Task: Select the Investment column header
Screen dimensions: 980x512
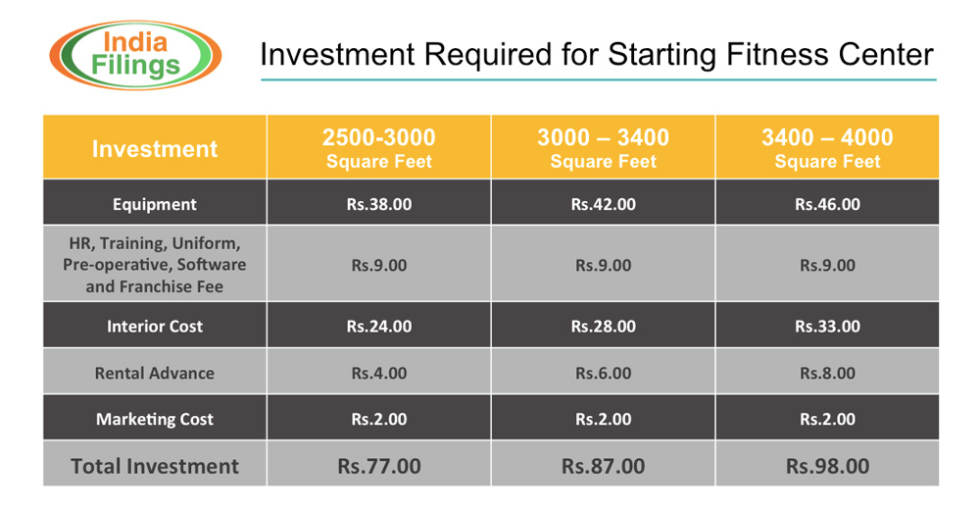Action: click(x=155, y=149)
